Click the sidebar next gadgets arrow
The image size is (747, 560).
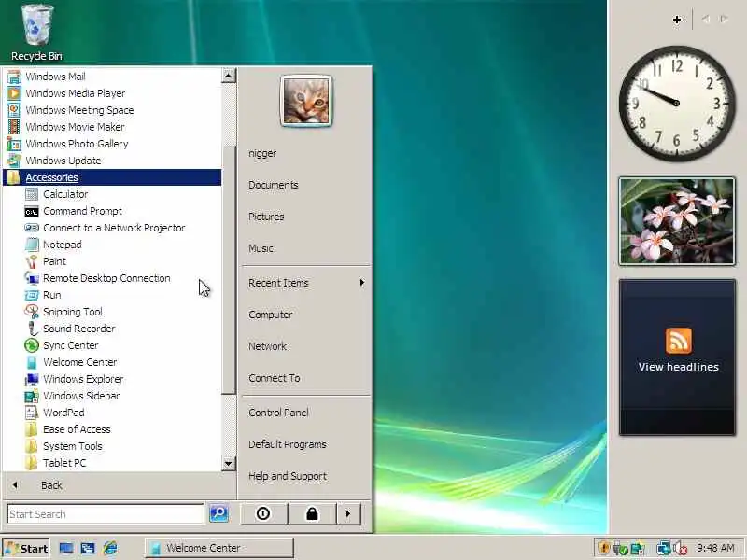click(724, 19)
